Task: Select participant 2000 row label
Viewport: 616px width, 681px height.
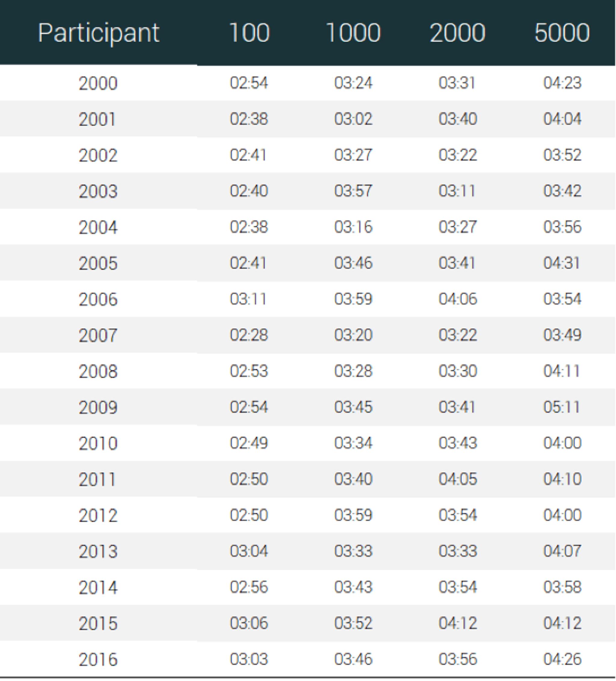Action: coord(98,83)
